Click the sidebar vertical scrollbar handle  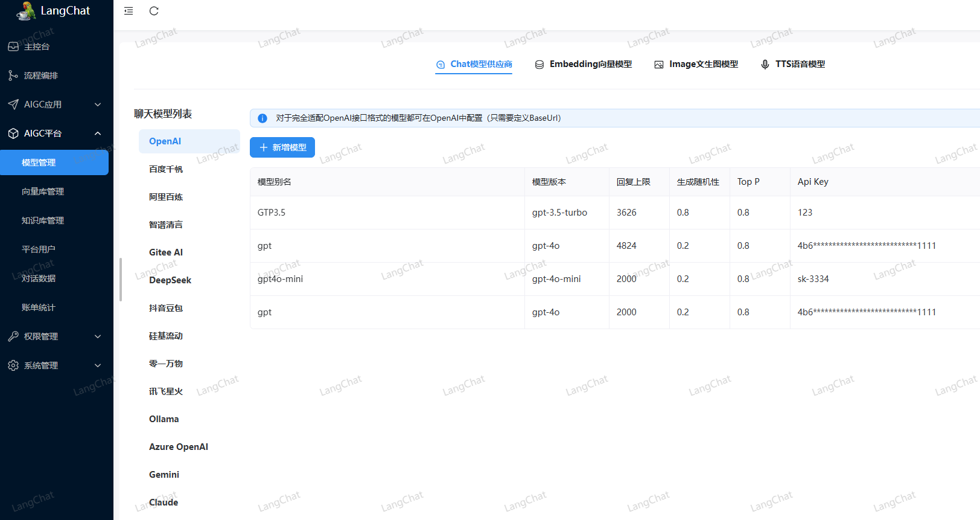pyautogui.click(x=121, y=280)
